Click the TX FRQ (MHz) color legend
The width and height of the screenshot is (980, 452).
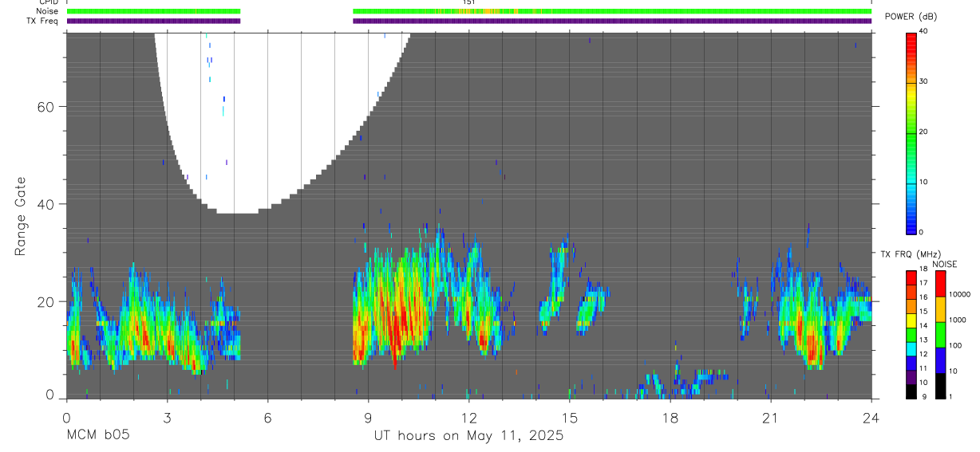pos(911,334)
